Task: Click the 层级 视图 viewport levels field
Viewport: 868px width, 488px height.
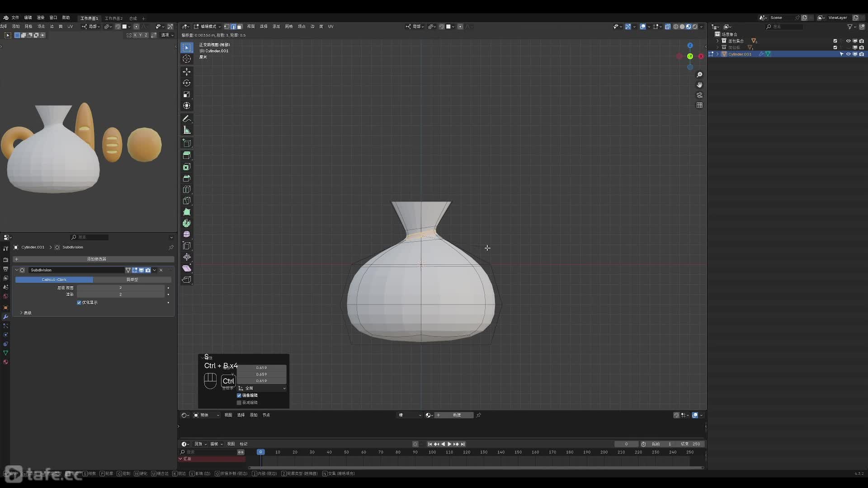Action: pyautogui.click(x=120, y=288)
